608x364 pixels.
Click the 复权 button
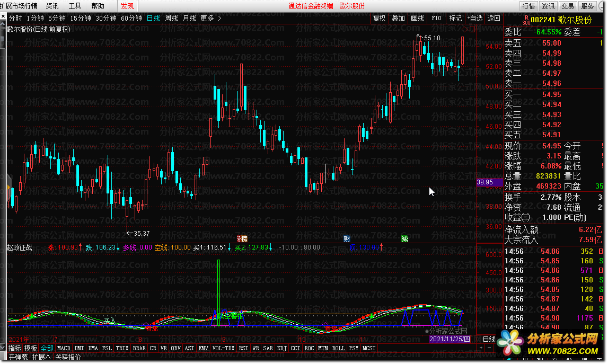point(379,18)
